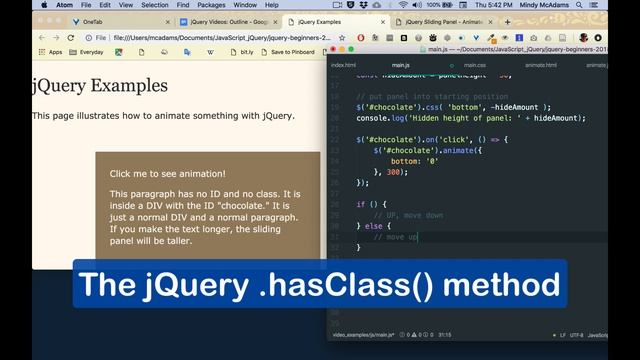Open Apps in the bookmarks bar

[x=51, y=52]
